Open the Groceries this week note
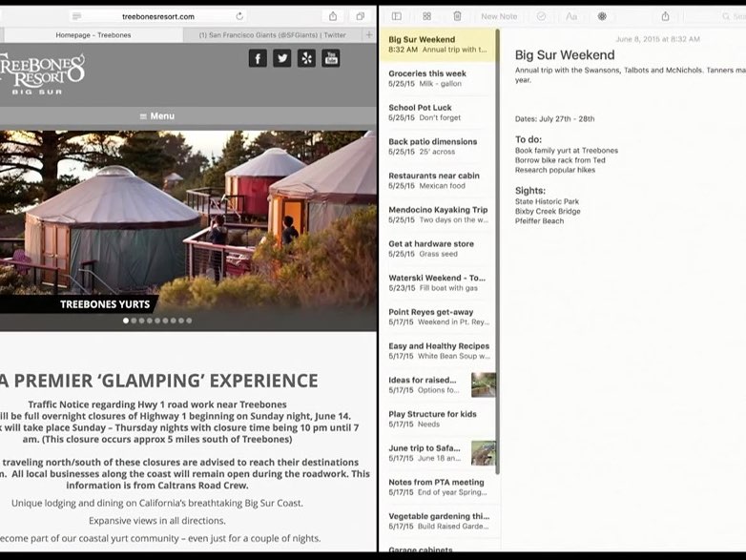The height and width of the screenshot is (560, 746). [x=438, y=78]
